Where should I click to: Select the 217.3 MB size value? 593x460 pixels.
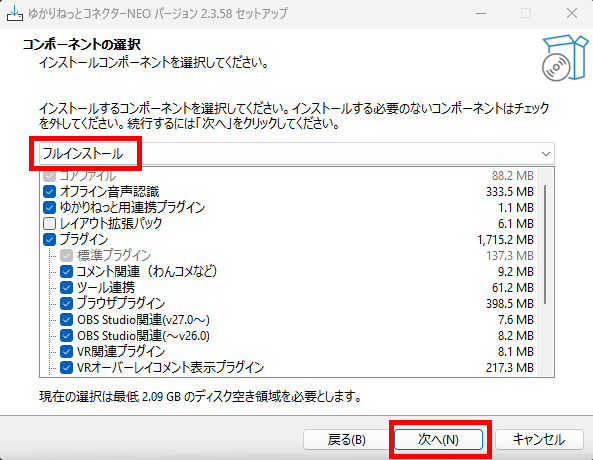[509, 368]
